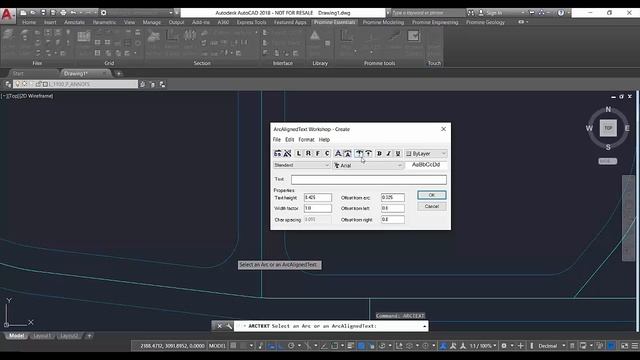
Task: Open the Standard text style dropdown
Action: (x=302, y=165)
